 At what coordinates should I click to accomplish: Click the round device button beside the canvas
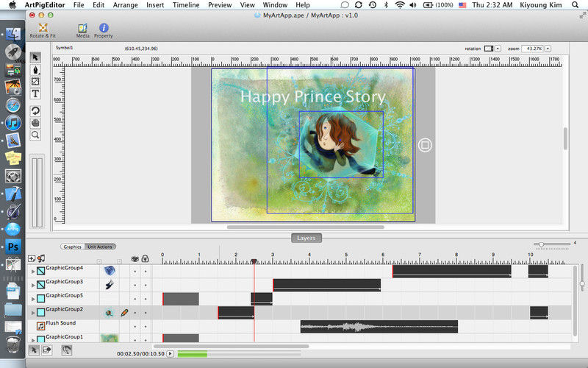click(x=425, y=145)
